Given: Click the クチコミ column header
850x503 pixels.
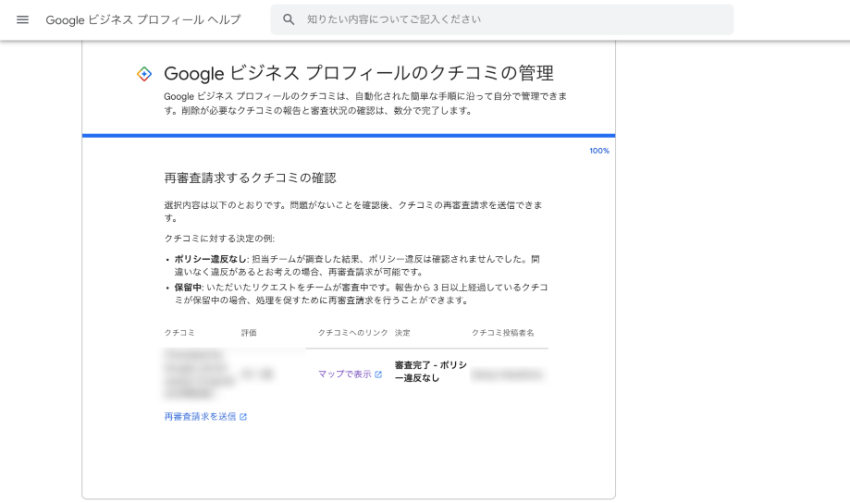Looking at the screenshot, I should pos(179,333).
